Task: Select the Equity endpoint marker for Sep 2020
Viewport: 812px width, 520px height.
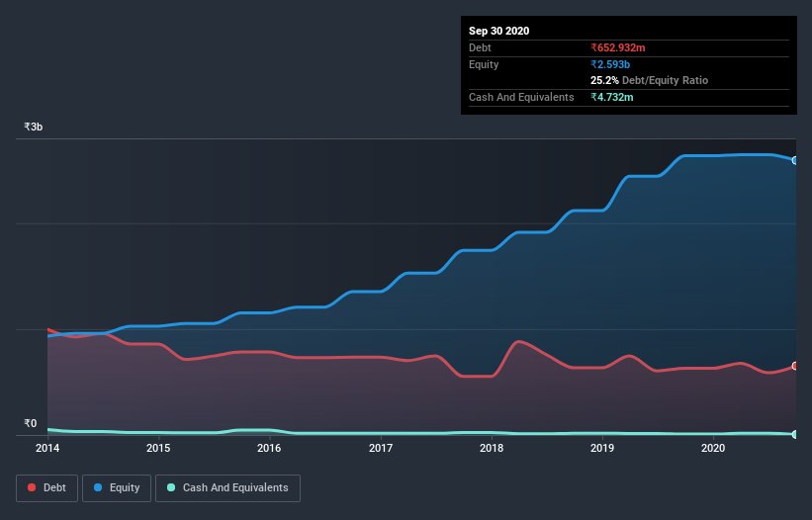Action: pyautogui.click(x=795, y=160)
